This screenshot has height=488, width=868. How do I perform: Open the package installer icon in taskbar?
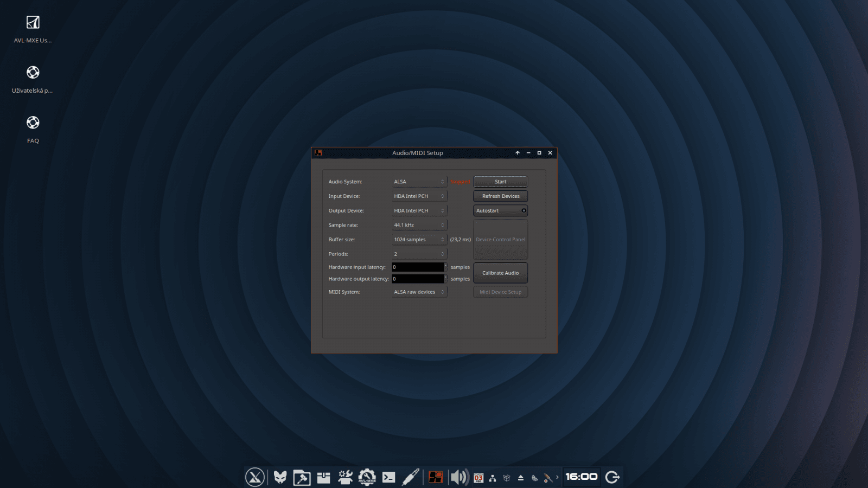coord(323,477)
